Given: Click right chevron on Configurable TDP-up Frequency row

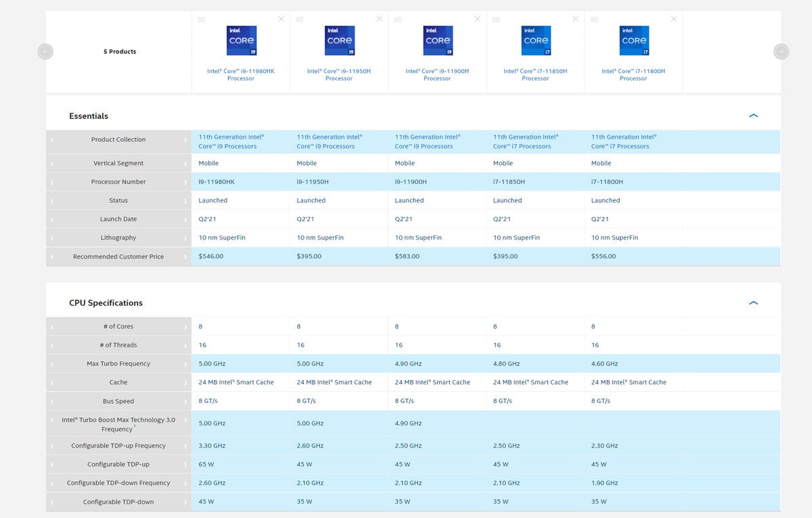Looking at the screenshot, I should (185, 446).
